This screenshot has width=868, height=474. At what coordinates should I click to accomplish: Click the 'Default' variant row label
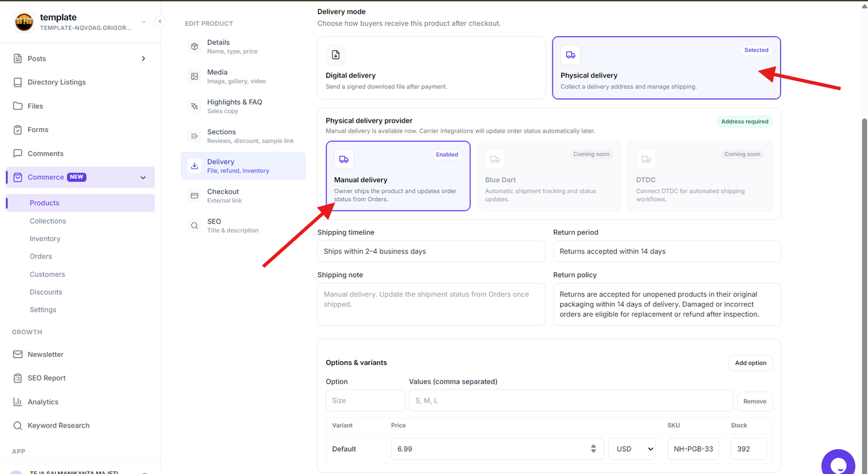pos(344,449)
